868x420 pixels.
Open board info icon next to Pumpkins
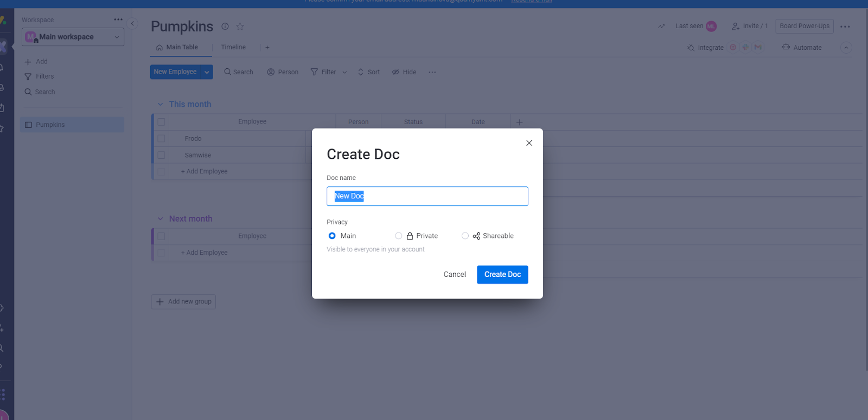(x=225, y=27)
